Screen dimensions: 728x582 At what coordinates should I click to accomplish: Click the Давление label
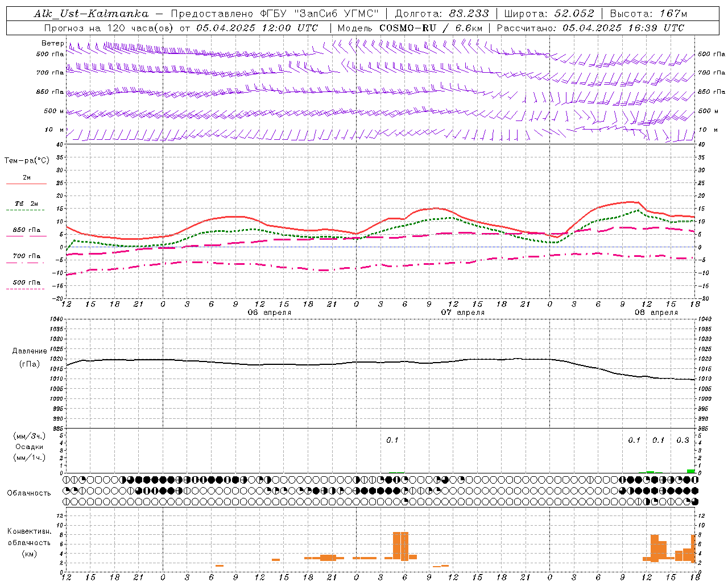[30, 351]
